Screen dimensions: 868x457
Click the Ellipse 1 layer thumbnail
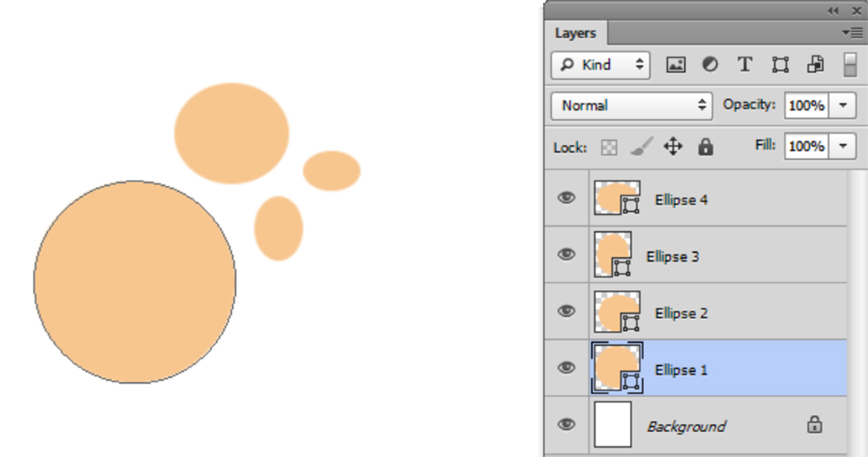617,368
